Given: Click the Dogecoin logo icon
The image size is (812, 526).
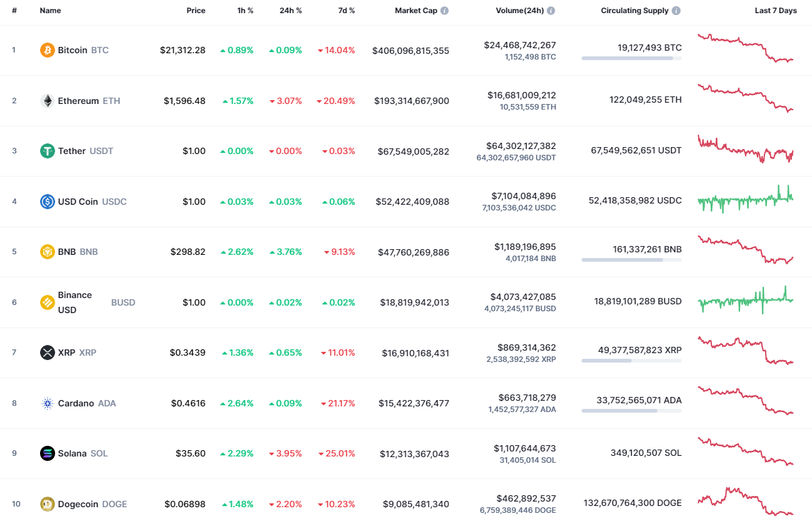Looking at the screenshot, I should (47, 504).
